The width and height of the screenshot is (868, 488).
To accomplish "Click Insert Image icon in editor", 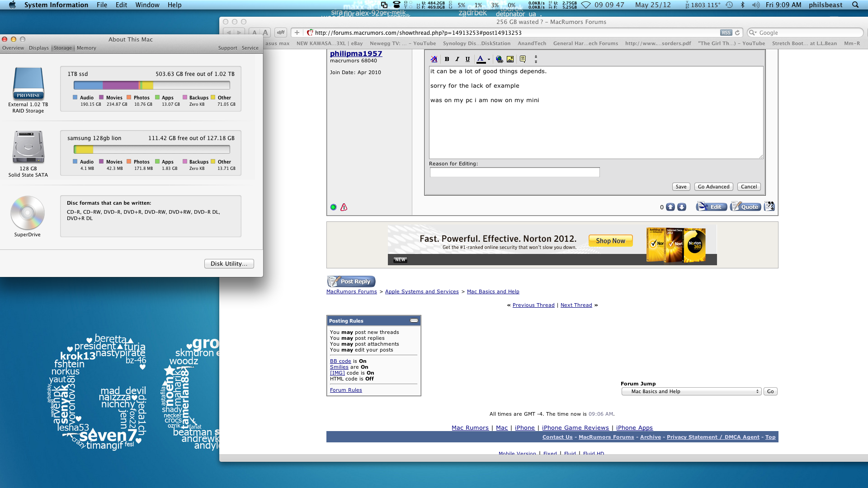I will point(510,59).
